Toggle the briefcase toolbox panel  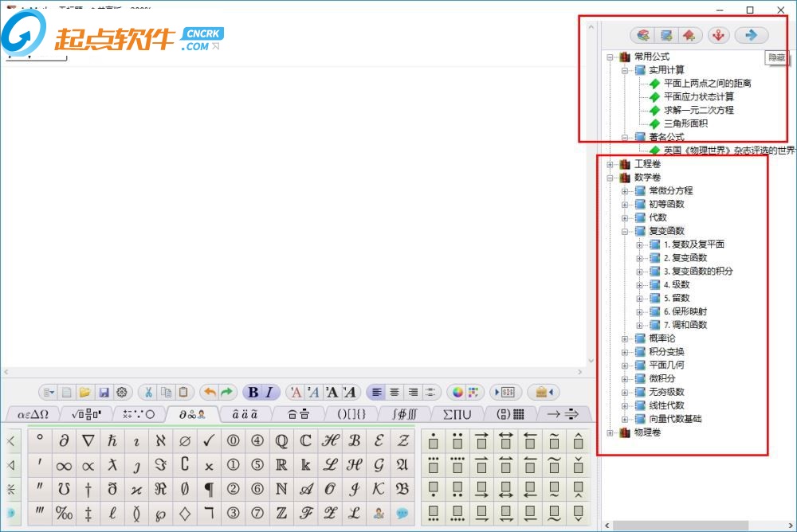(x=544, y=393)
